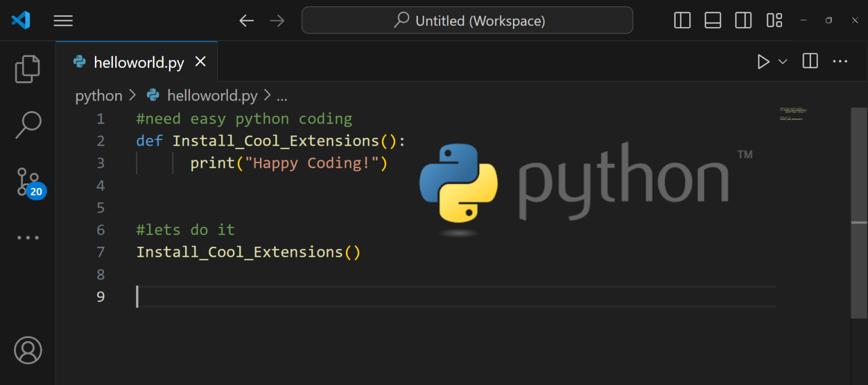This screenshot has width=868, height=385.
Task: Place the cursor on empty line 9
Action: 457,296
